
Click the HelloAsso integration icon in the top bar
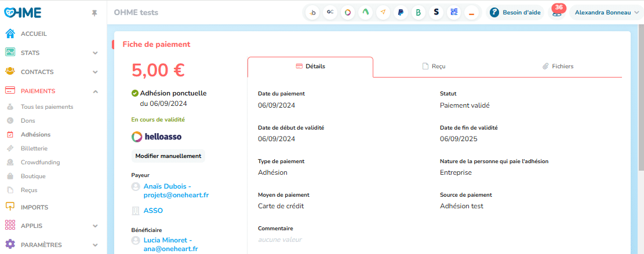coord(347,12)
